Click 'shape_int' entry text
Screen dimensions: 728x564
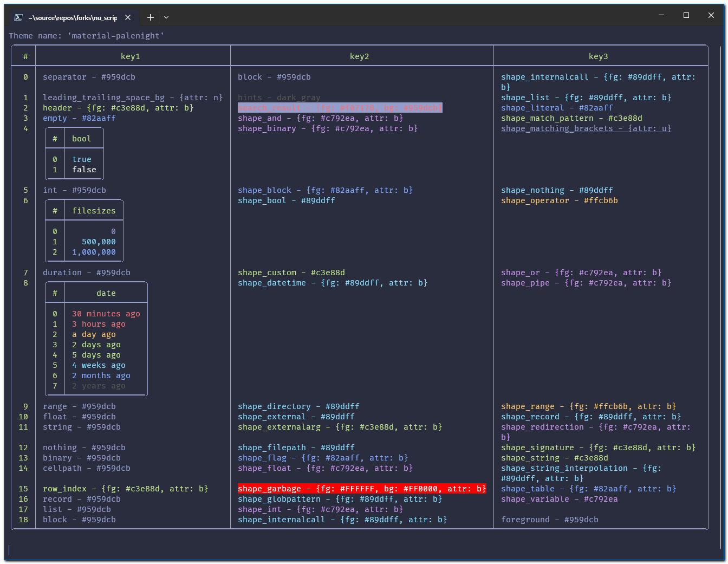[321, 509]
